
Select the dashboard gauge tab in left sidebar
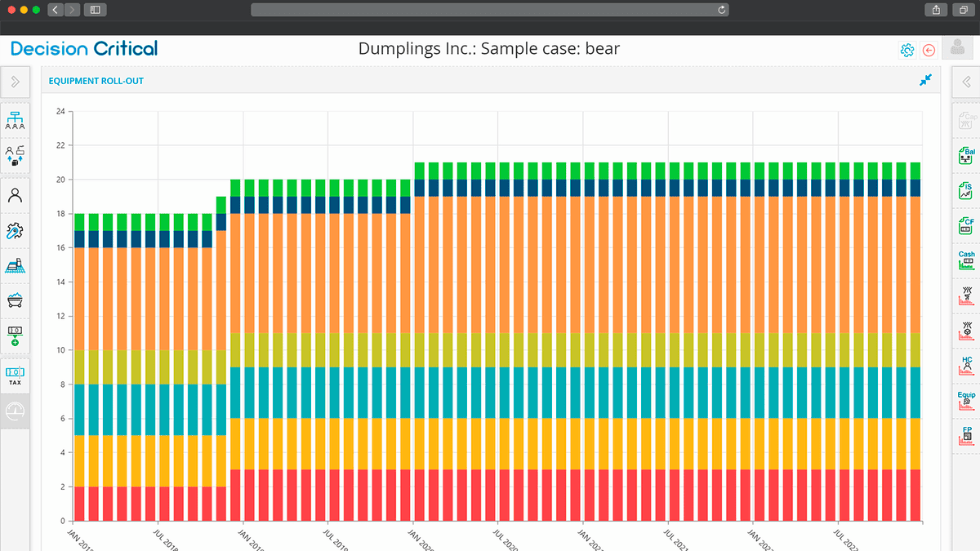[x=15, y=411]
